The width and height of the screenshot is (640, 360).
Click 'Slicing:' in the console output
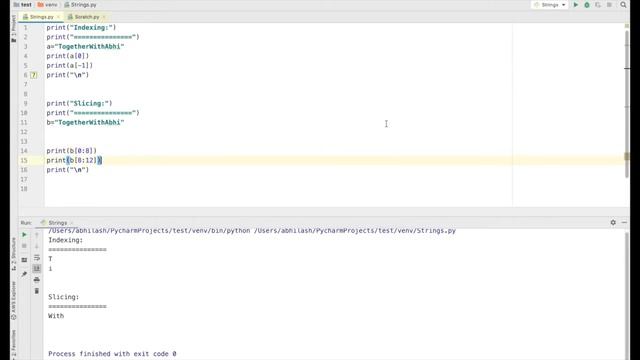click(64, 297)
